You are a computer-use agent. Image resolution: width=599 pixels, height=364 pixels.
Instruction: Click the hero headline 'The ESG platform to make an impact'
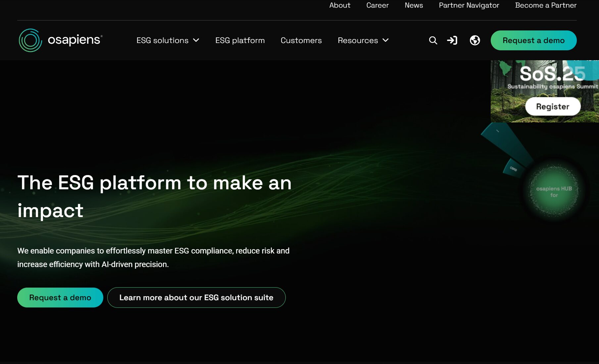pos(155,197)
